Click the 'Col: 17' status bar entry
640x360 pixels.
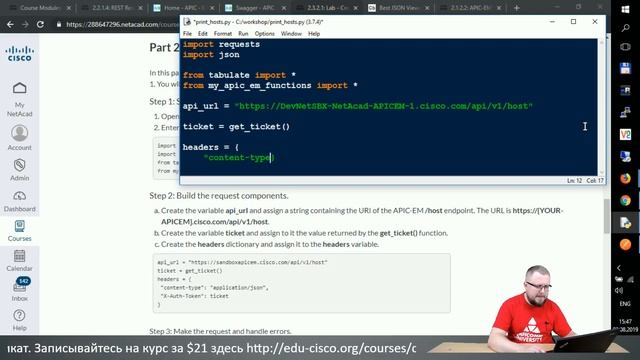click(x=595, y=180)
